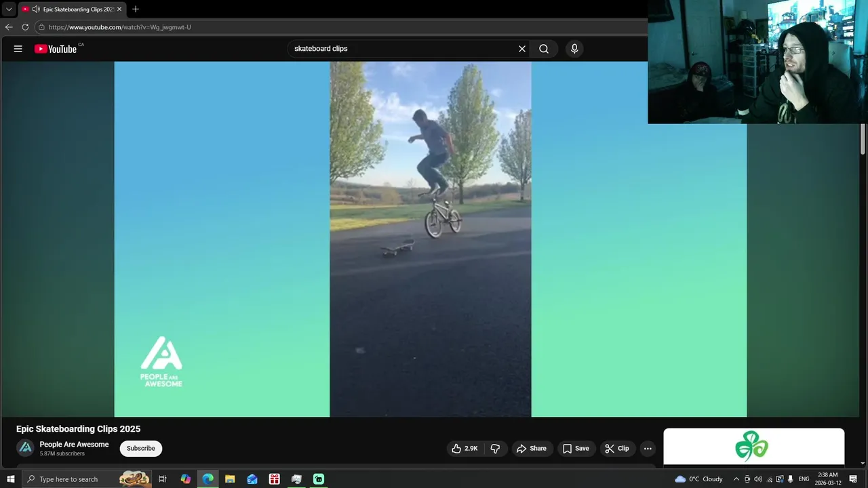Go back with the browser back arrow
Screen dimensions: 868x488
tap(9, 27)
